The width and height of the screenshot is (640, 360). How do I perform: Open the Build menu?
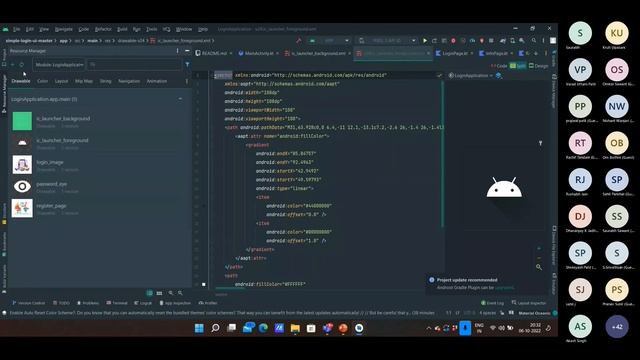point(122,29)
